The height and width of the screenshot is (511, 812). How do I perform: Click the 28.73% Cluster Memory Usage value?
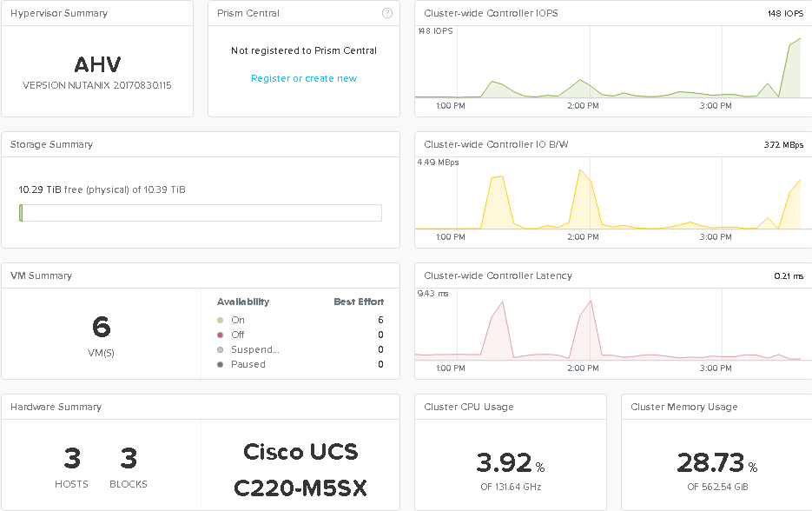(x=710, y=462)
